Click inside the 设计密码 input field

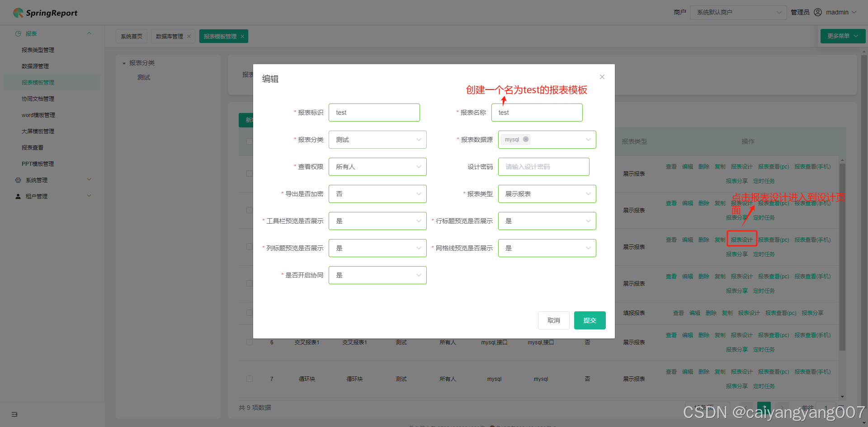point(543,166)
